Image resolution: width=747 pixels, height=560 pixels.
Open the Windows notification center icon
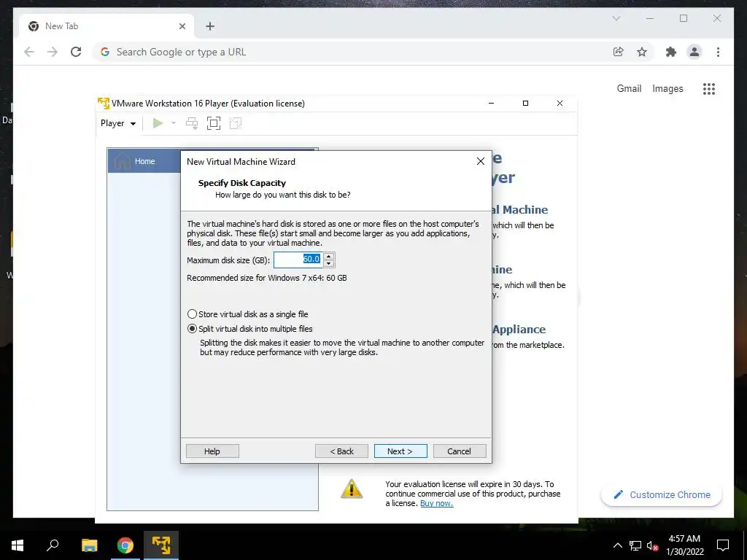pyautogui.click(x=723, y=545)
